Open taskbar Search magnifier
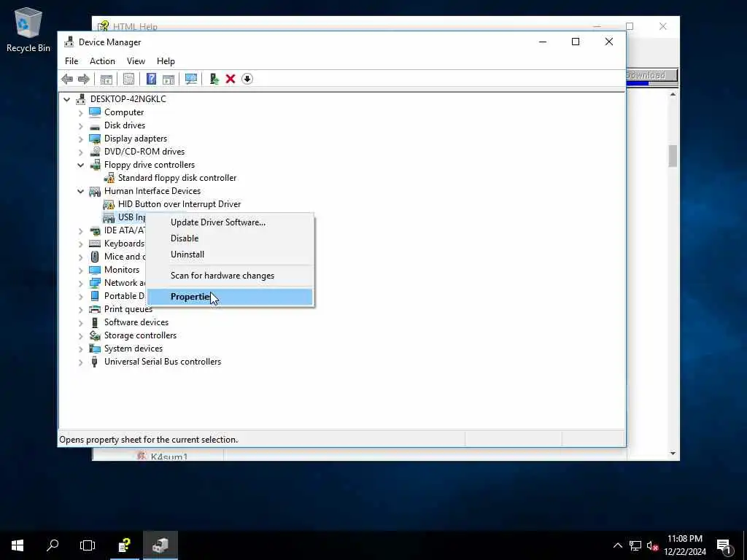Viewport: 747px width, 560px height. [x=53, y=545]
